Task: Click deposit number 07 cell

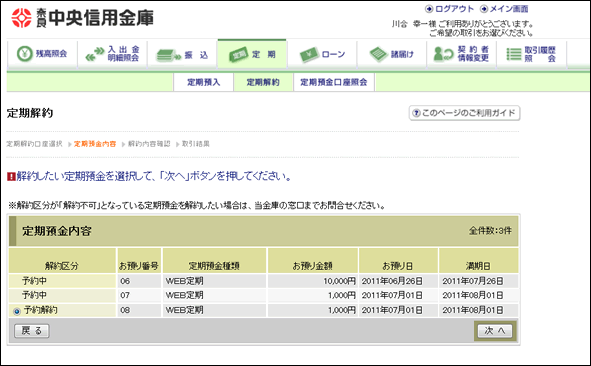Action: click(139, 295)
